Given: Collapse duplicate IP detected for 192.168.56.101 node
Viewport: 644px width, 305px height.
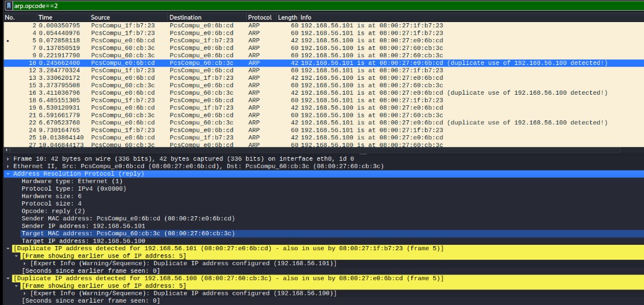Looking at the screenshot, I should 8,248.
